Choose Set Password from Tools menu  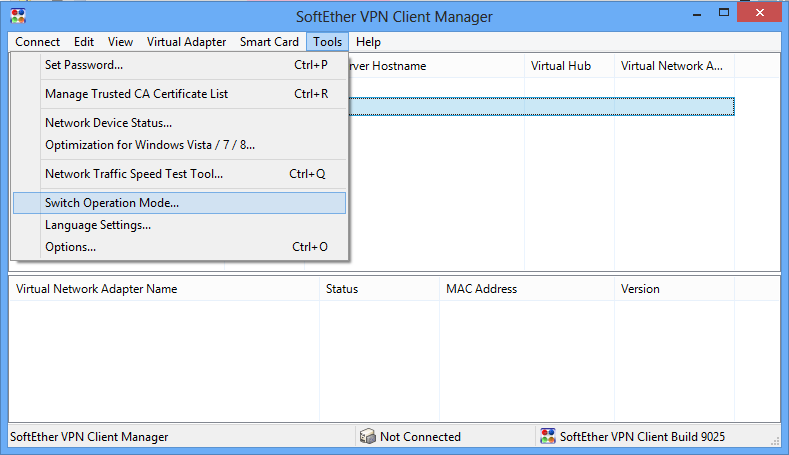coord(84,65)
